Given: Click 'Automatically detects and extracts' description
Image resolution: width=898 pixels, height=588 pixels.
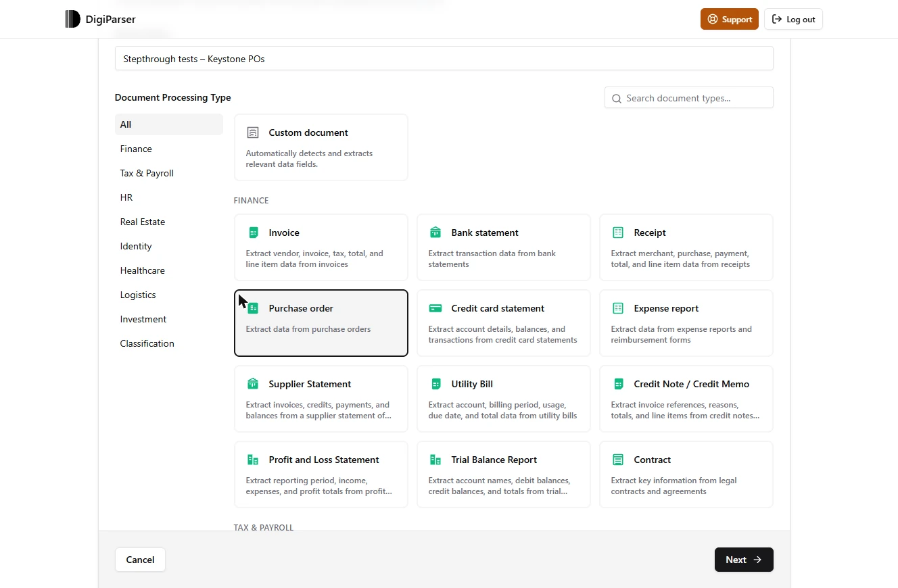Looking at the screenshot, I should [309, 159].
